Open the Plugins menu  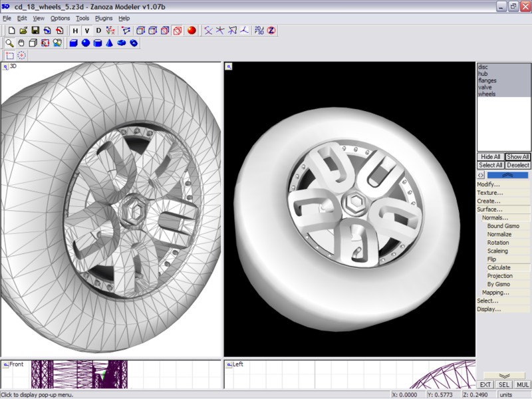pos(104,19)
